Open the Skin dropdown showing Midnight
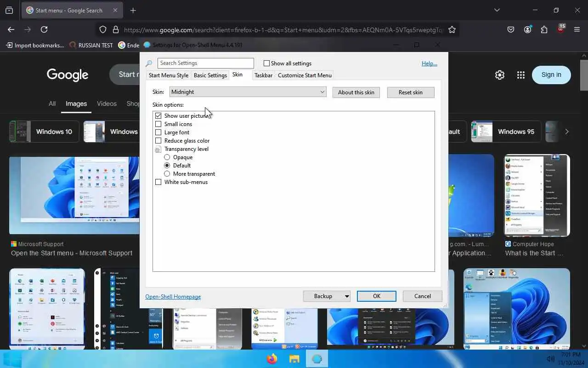The image size is (588, 368). tap(248, 92)
